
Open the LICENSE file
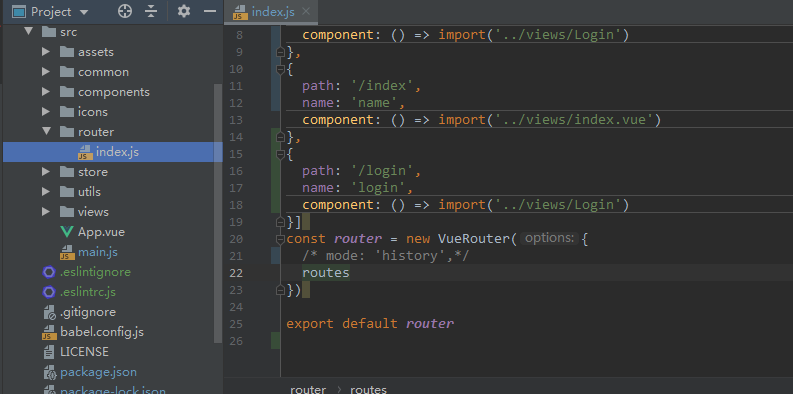pyautogui.click(x=84, y=352)
